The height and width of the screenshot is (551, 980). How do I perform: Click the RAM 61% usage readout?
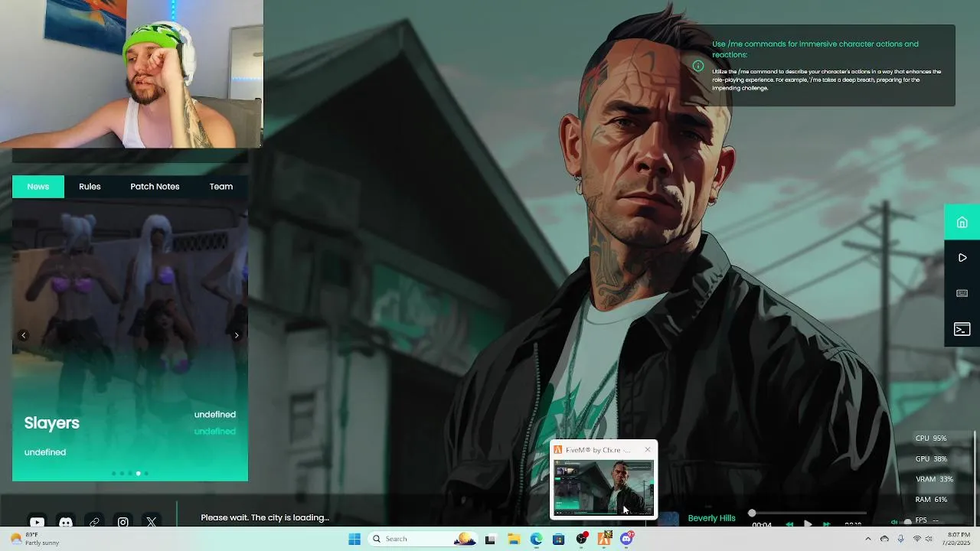click(931, 500)
